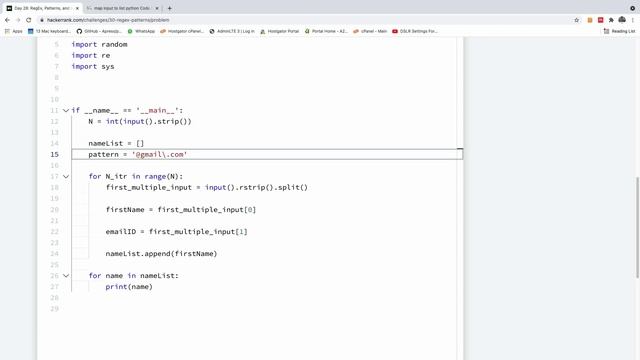Open the Mac keyboard bookmark
This screenshot has width=640, height=360.
click(x=49, y=31)
